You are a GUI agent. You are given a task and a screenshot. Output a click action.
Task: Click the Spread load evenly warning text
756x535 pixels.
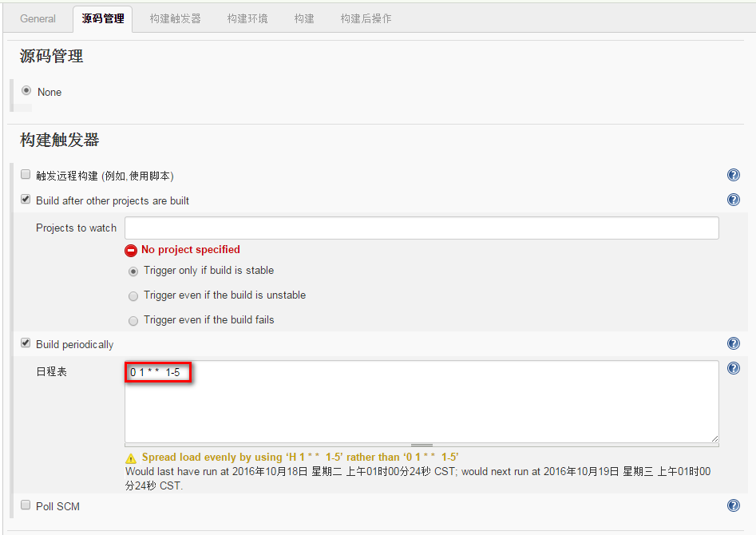[300, 457]
